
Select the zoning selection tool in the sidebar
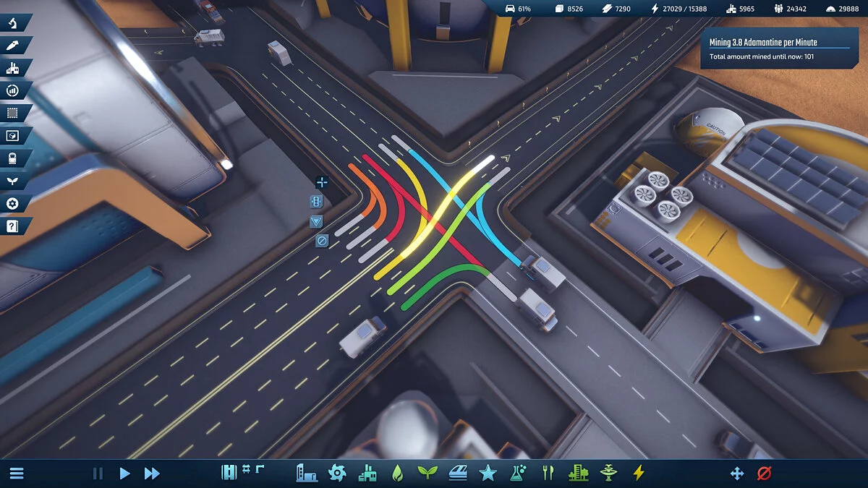[x=12, y=114]
